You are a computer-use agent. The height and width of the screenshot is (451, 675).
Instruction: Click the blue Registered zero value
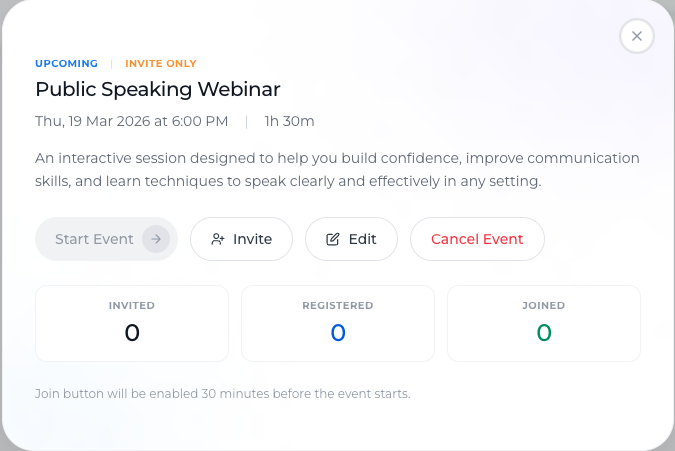pos(338,333)
